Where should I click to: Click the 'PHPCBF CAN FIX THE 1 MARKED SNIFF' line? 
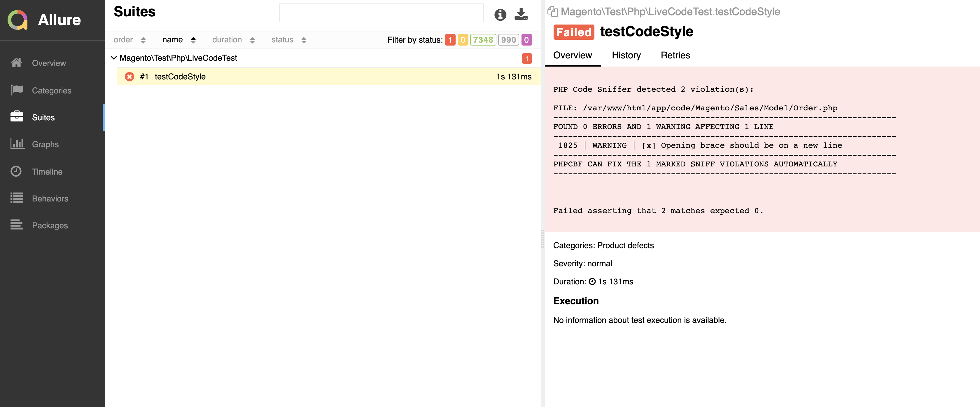[x=695, y=164]
